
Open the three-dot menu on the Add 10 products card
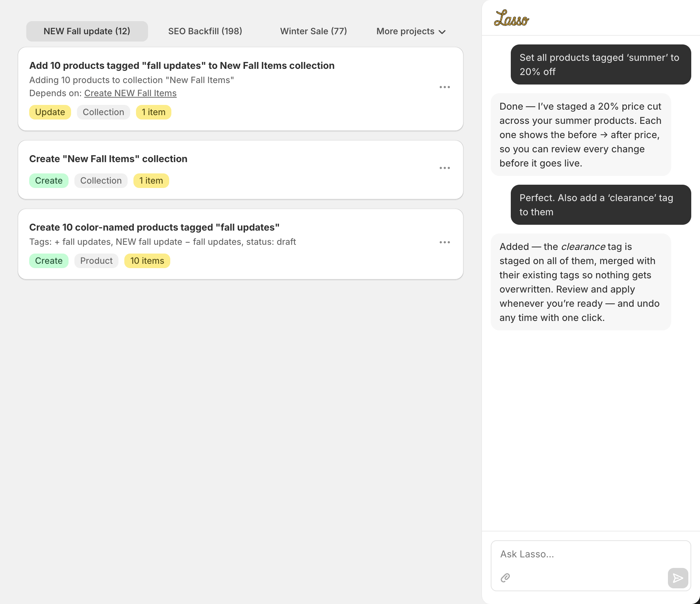coord(444,87)
